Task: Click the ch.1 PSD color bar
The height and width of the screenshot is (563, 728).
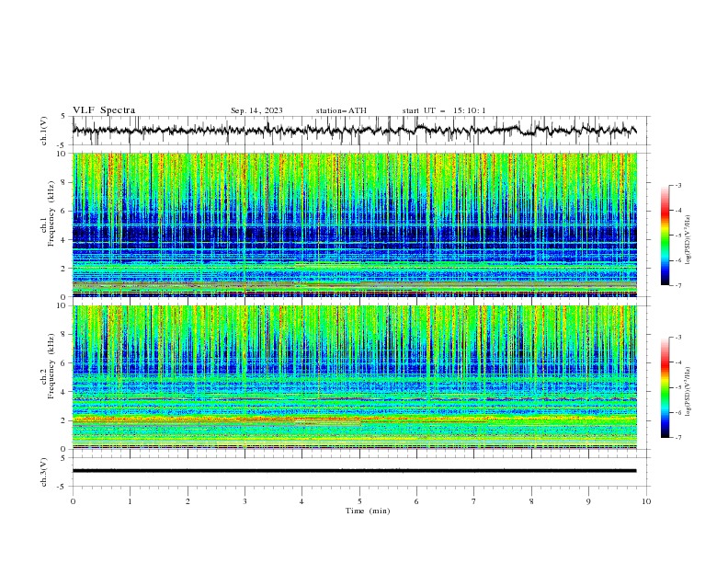Action: pos(665,236)
